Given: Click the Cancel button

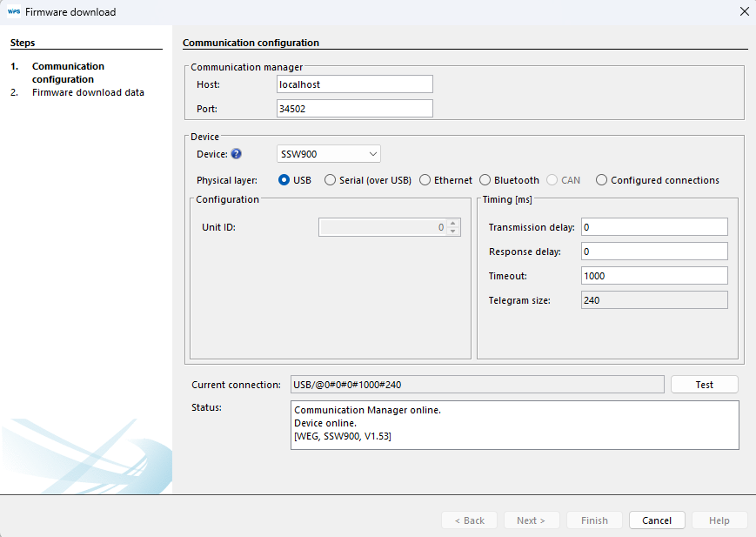Looking at the screenshot, I should pos(657,520).
